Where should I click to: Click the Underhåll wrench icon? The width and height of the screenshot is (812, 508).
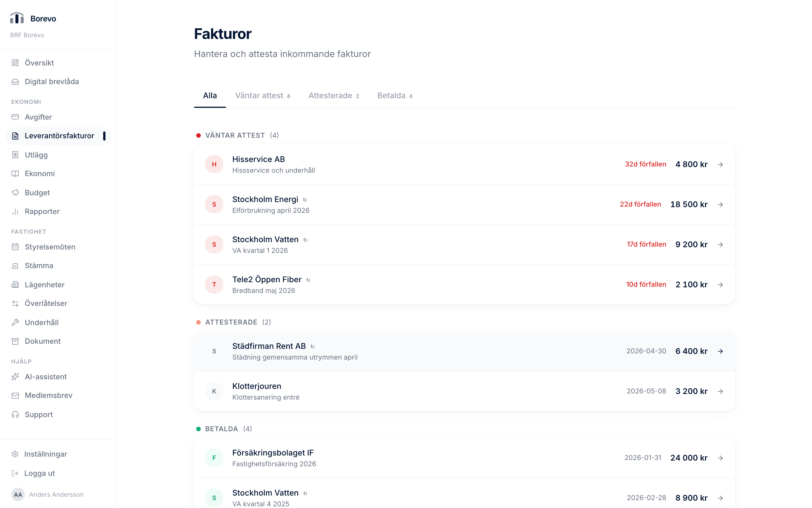15,323
